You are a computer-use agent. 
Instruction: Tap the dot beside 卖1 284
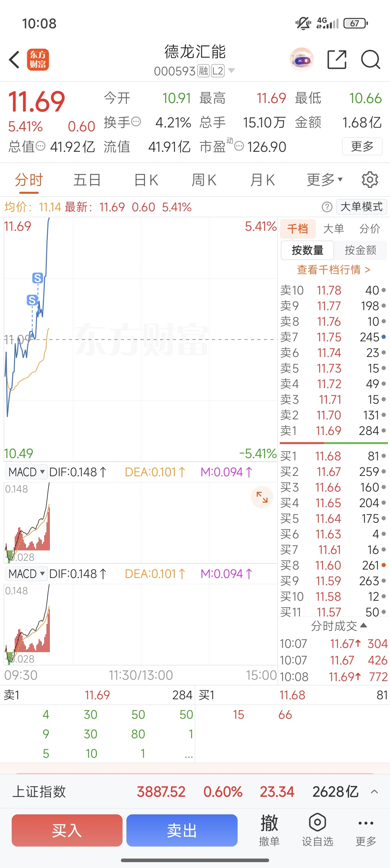tap(383, 430)
